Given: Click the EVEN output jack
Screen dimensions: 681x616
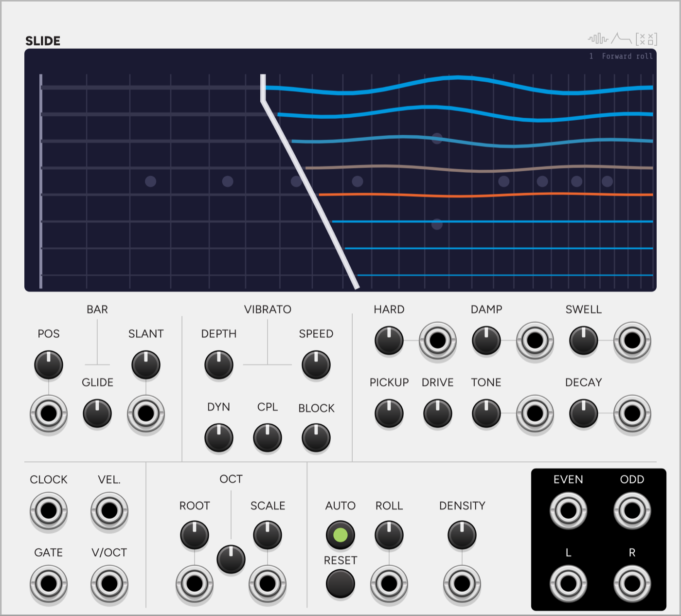Looking at the screenshot, I should point(568,511).
